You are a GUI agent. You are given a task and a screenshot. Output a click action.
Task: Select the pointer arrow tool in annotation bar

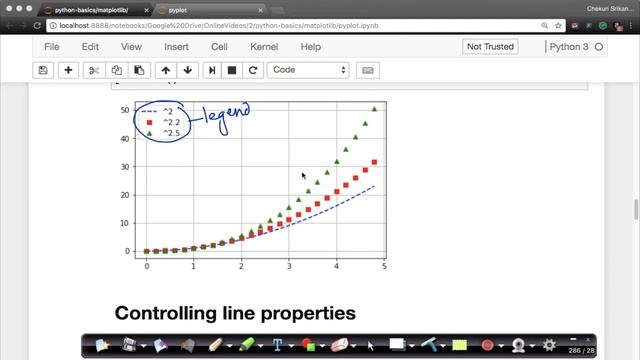[x=370, y=346]
